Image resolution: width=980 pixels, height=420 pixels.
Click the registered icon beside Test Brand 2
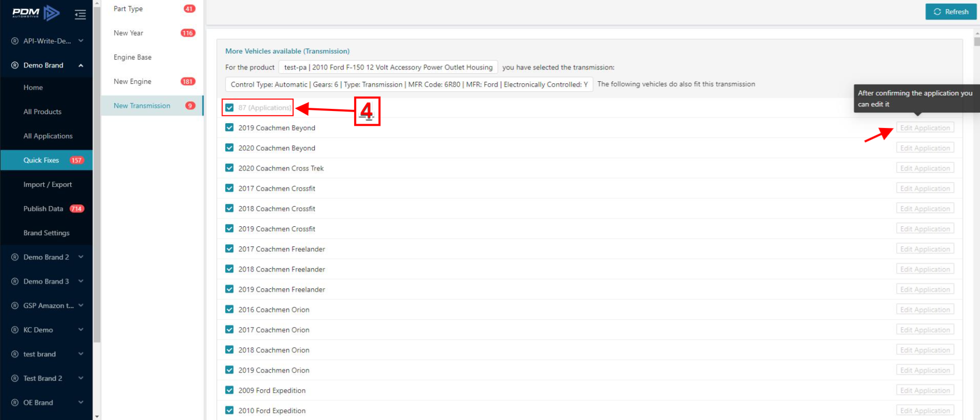tap(15, 379)
